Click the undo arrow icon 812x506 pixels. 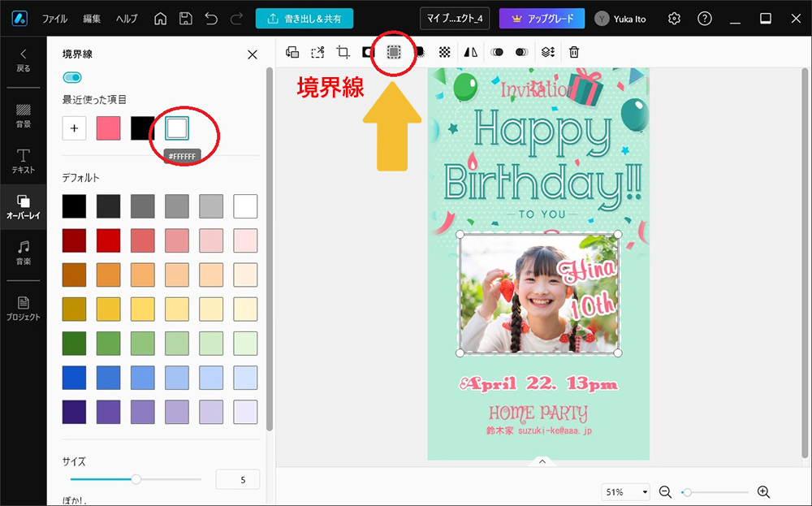[211, 19]
